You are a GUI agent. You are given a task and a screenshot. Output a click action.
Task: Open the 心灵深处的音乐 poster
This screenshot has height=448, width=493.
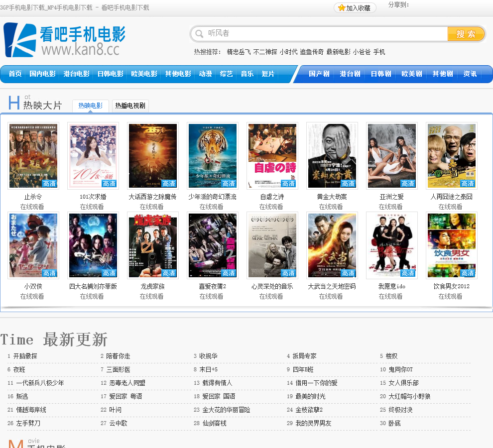(272, 245)
